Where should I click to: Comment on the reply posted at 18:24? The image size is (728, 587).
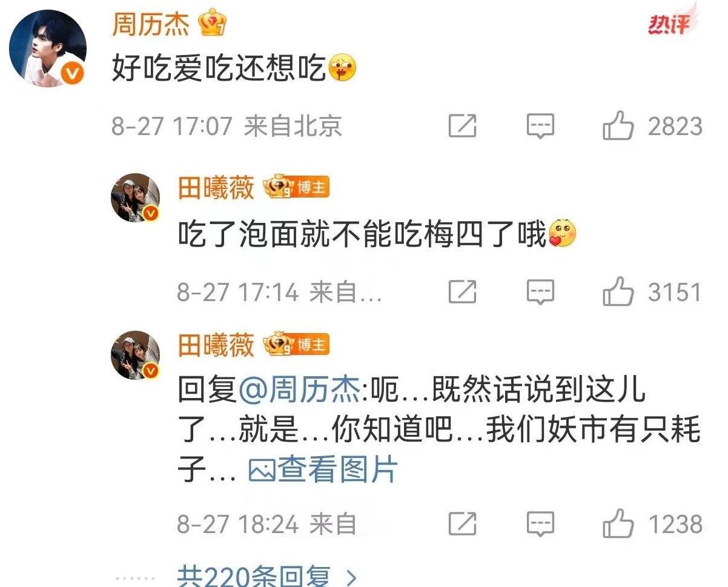(x=540, y=524)
